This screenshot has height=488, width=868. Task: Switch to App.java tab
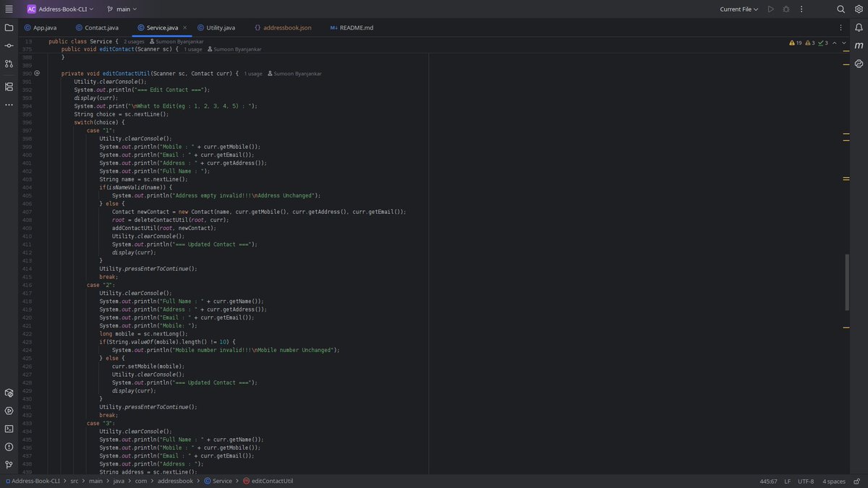tap(40, 27)
